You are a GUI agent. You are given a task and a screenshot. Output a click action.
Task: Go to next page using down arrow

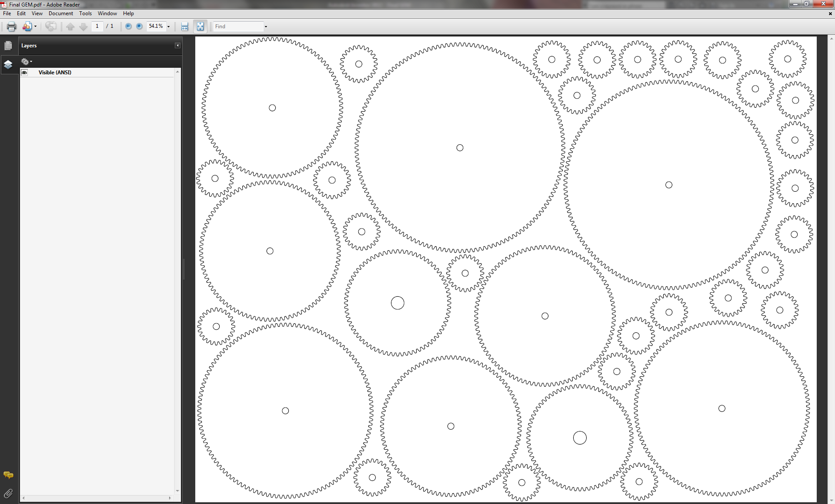[83, 27]
